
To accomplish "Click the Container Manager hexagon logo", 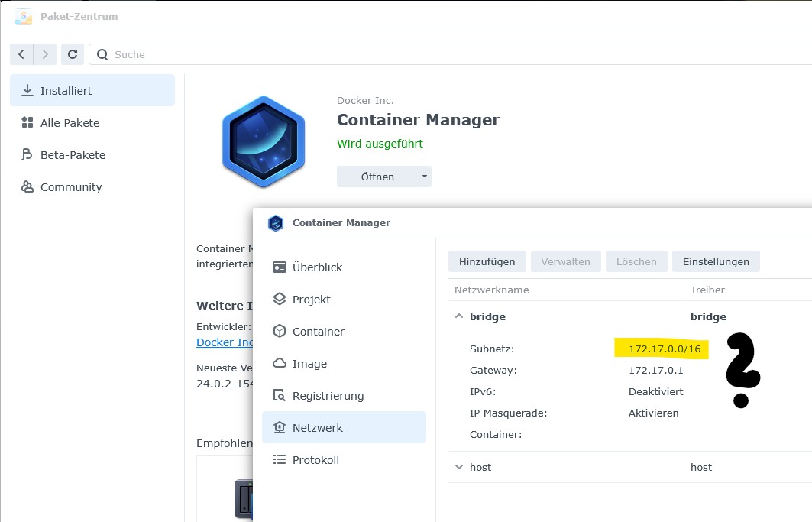I will (264, 141).
